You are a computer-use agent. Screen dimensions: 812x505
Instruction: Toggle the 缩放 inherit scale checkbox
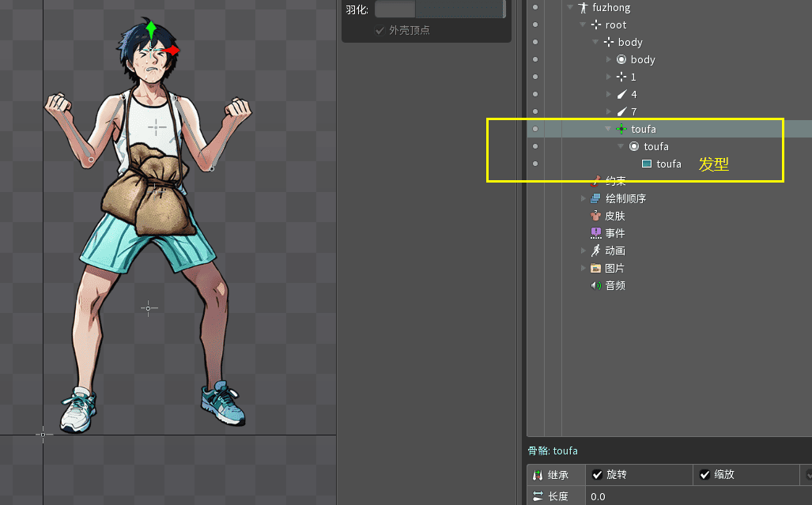pos(706,475)
